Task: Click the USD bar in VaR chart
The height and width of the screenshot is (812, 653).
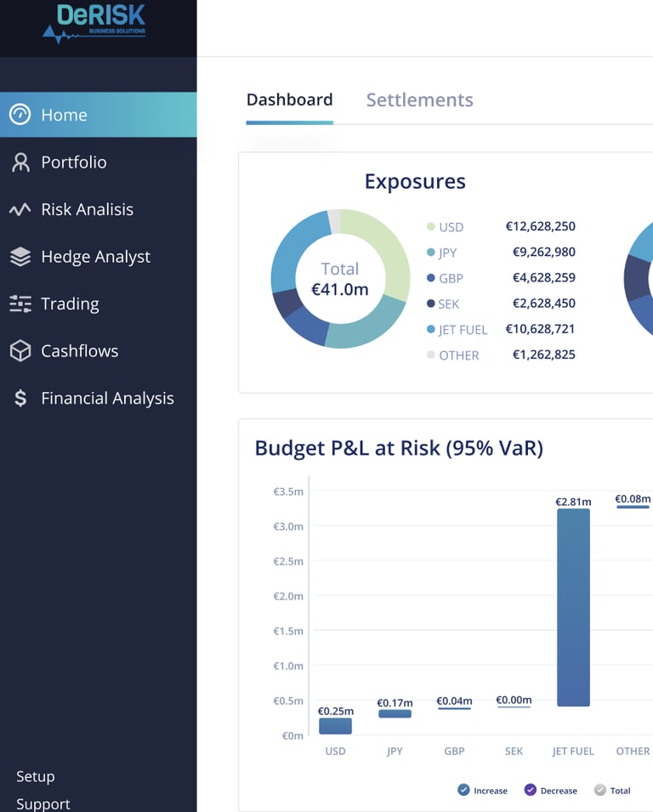Action: (x=335, y=726)
